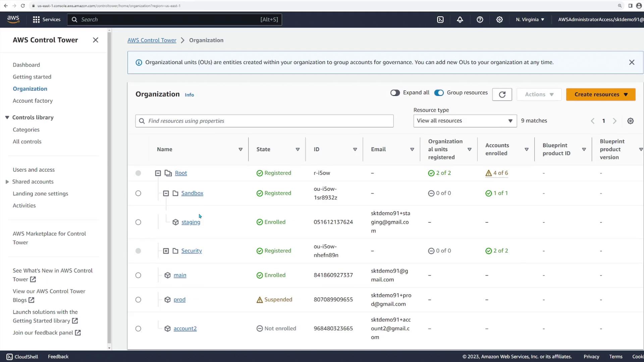The width and height of the screenshot is (644, 362).
Task: Toggle the Expand all switch
Action: pos(395,93)
